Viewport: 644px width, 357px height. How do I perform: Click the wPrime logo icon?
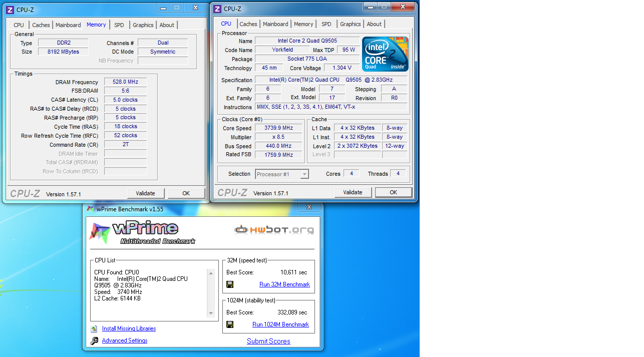(100, 233)
